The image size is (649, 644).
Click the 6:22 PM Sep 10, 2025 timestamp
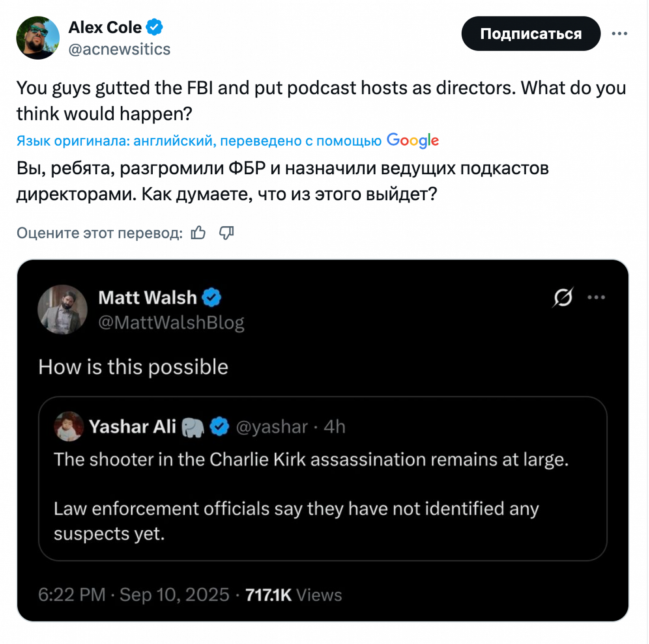[x=133, y=595]
